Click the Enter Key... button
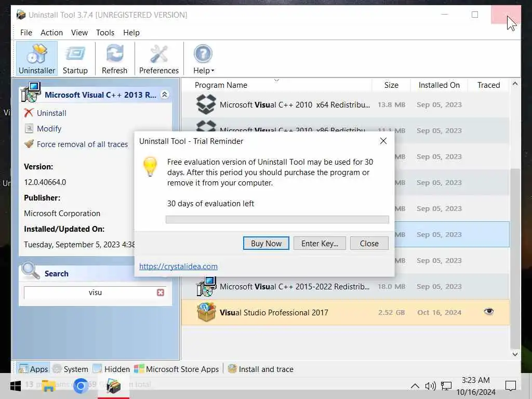This screenshot has width=532, height=399. [320, 243]
